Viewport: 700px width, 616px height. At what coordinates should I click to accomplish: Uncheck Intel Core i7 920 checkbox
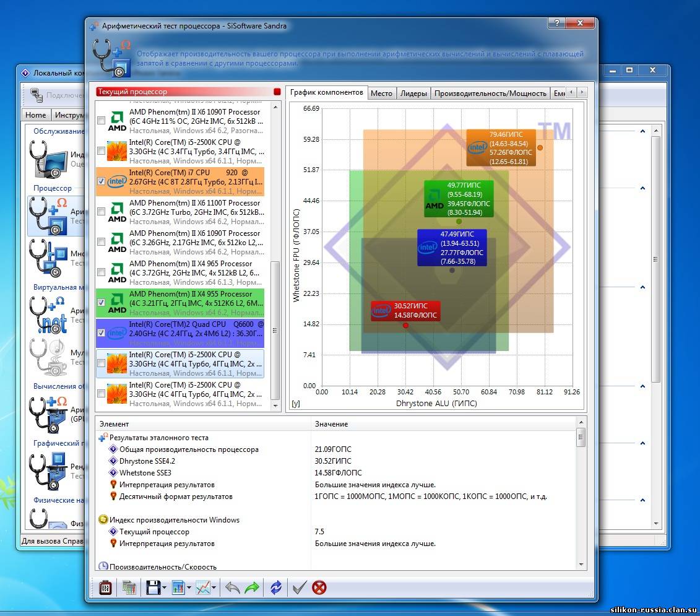(102, 181)
